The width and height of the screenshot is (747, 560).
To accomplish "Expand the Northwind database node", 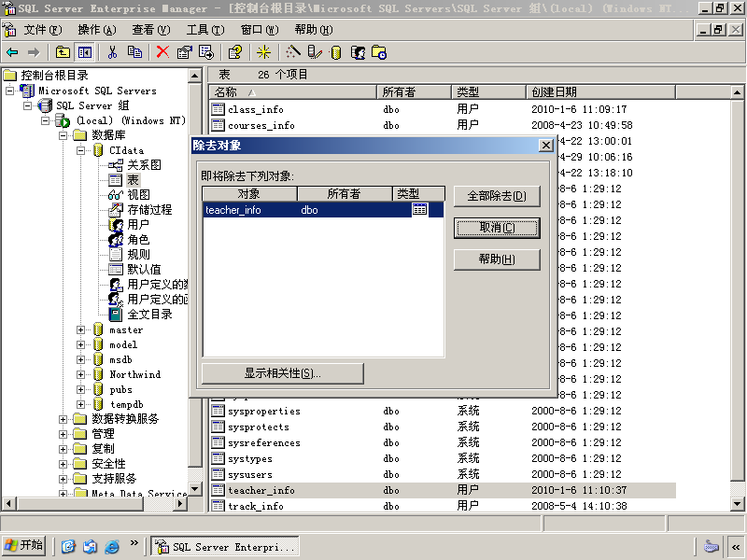I will pyautogui.click(x=80, y=374).
